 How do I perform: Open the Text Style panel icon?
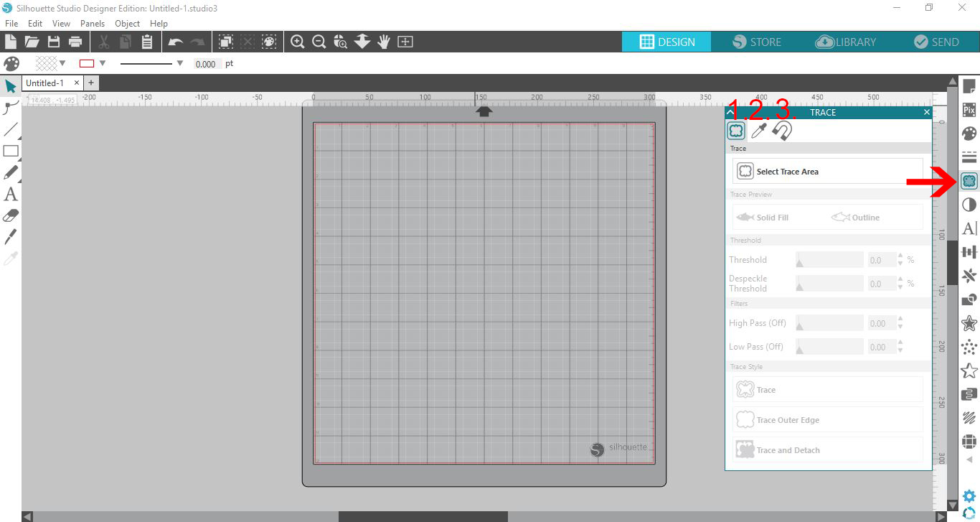969,228
